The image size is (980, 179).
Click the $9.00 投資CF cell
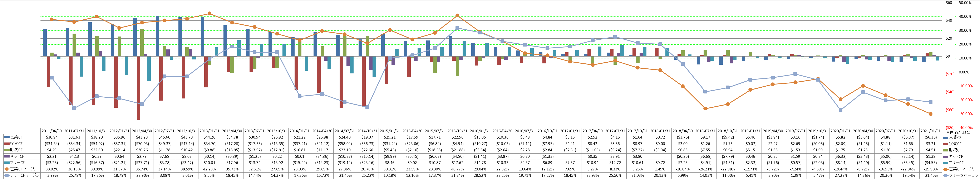coord(660,144)
